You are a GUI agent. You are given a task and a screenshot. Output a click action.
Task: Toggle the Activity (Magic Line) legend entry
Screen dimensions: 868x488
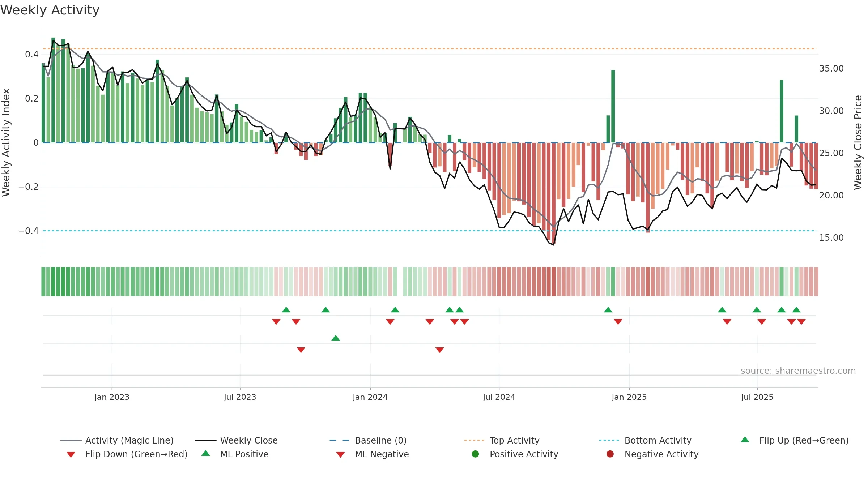coord(117,440)
